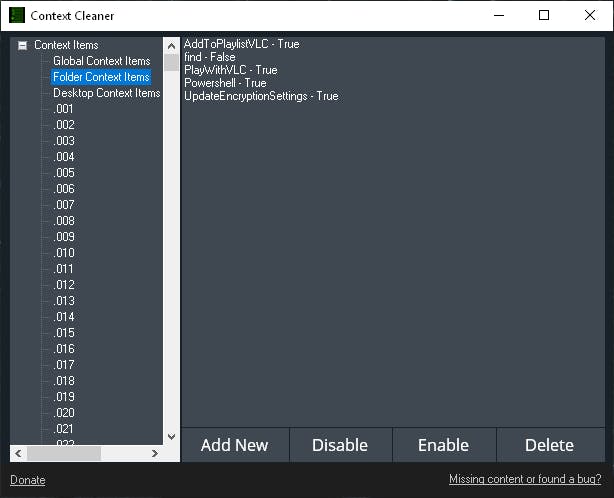The image size is (614, 498).
Task: Select the find - False entry
Action: pos(210,57)
